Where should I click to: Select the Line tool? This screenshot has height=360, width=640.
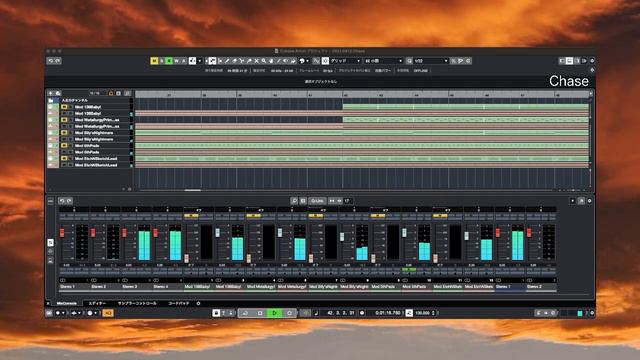click(279, 61)
